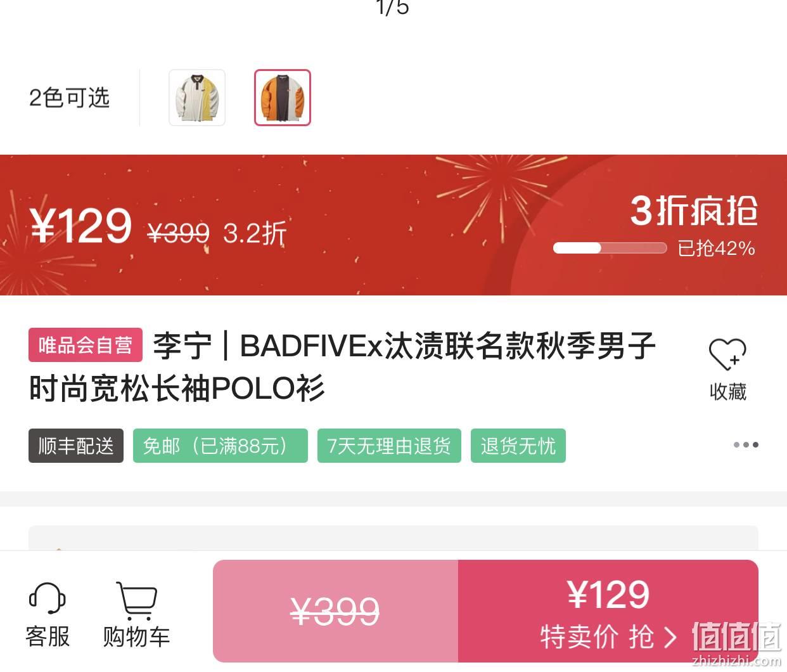Tap the 已抢42% progress bar

point(610,248)
